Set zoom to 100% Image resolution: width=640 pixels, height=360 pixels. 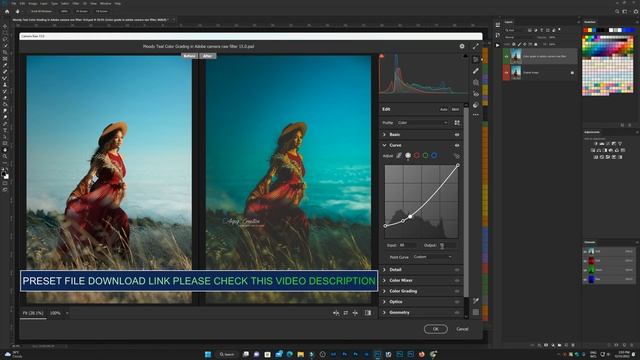[x=55, y=313]
